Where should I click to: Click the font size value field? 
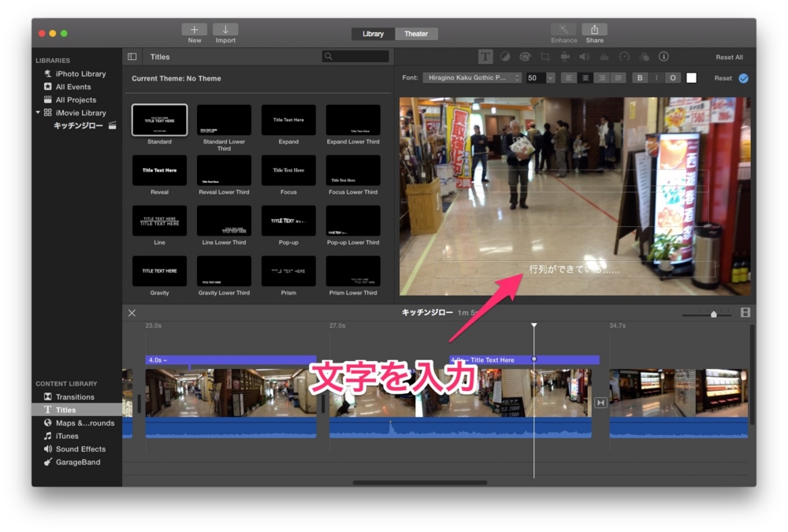click(x=536, y=78)
